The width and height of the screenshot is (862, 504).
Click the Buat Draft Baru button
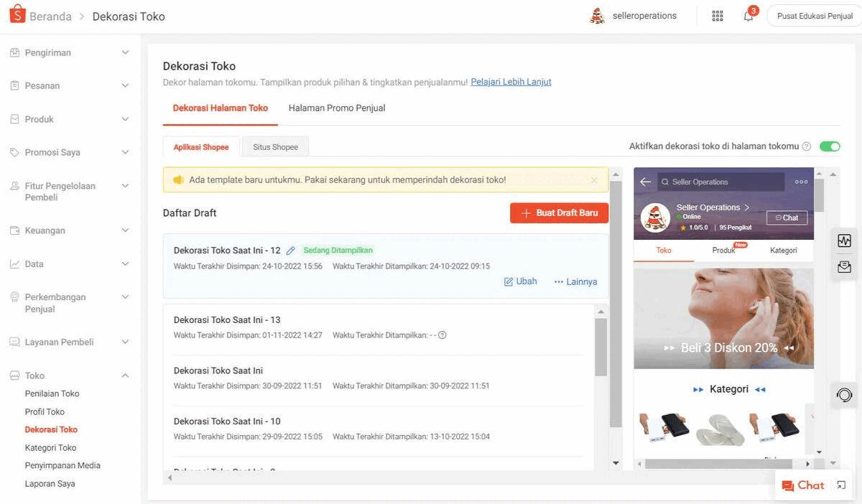[x=559, y=213]
